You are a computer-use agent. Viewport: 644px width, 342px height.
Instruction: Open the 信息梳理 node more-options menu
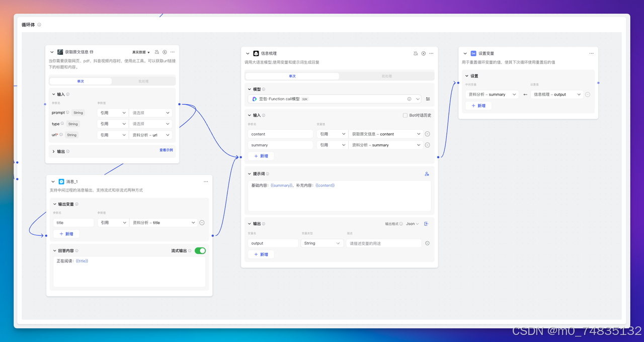[x=431, y=53]
